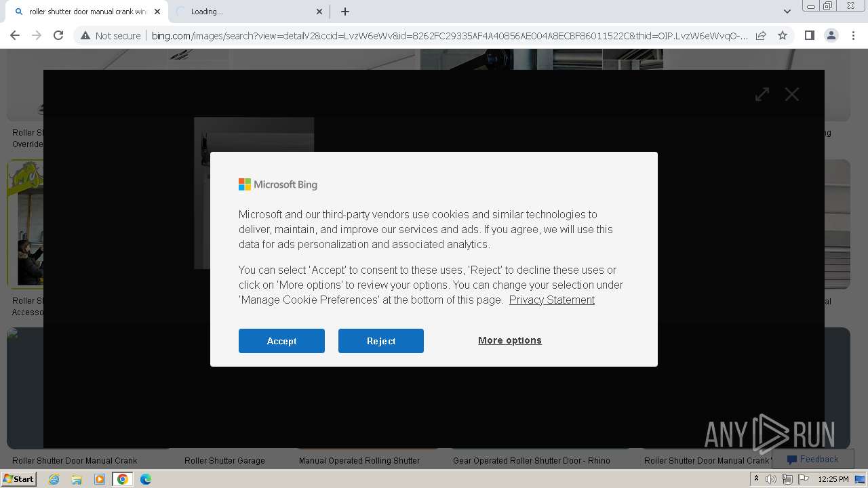
Task: Switch to the roller shutter door search tab
Action: (x=87, y=12)
